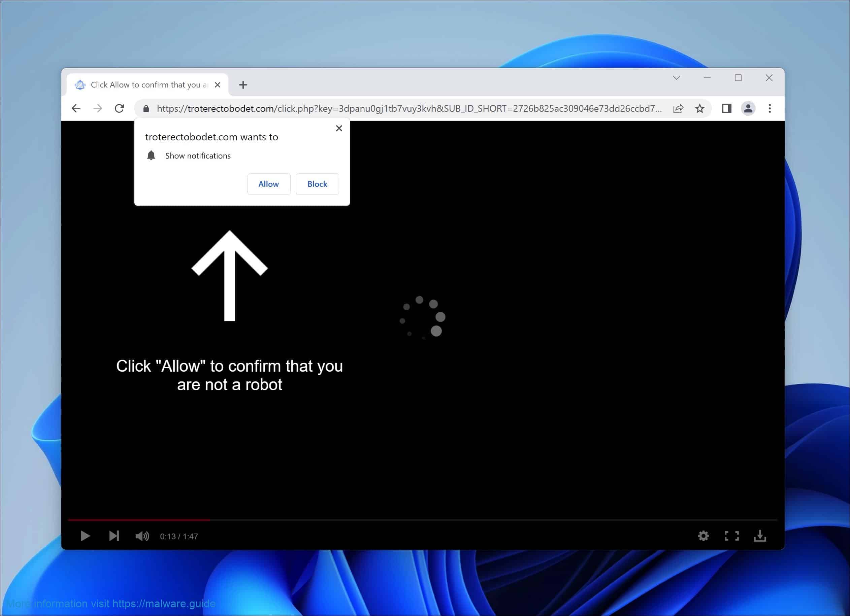The height and width of the screenshot is (616, 850).
Task: Download the video with the download icon
Action: point(760,536)
